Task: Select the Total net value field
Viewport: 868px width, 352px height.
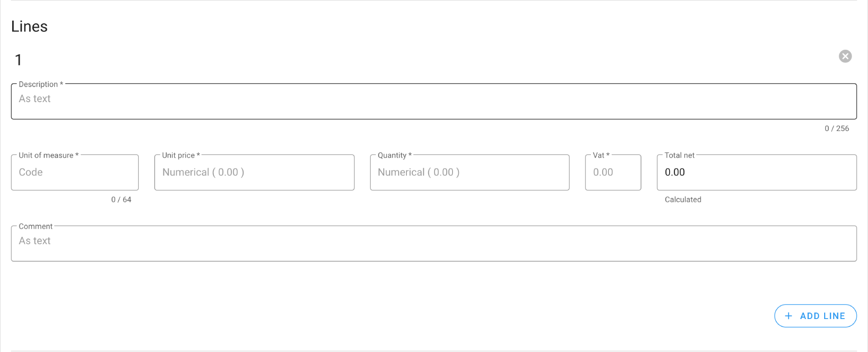Action: pyautogui.click(x=756, y=173)
